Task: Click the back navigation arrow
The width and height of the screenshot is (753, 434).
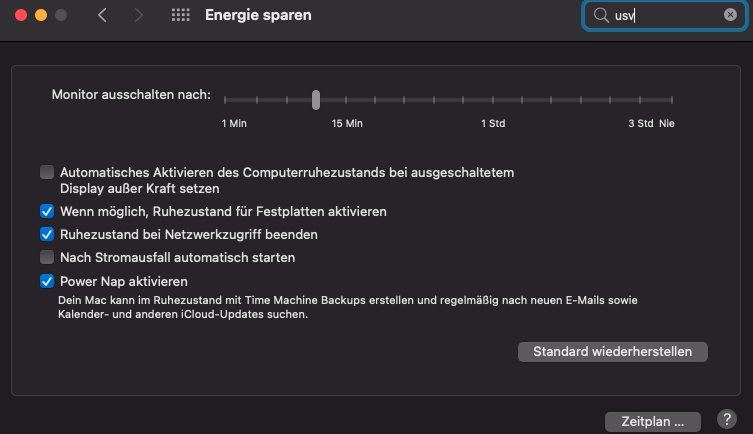Action: [102, 16]
